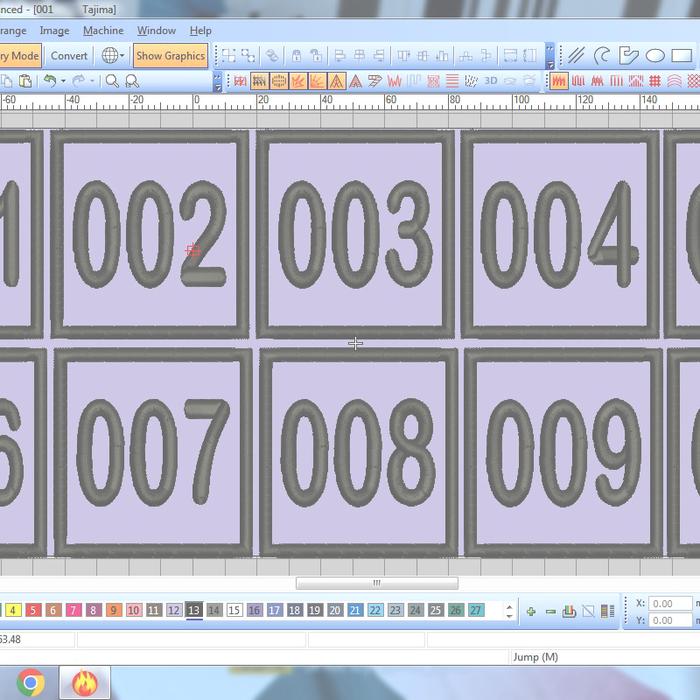700x700 pixels.
Task: Click the Undo arrow icon
Action: 49,81
